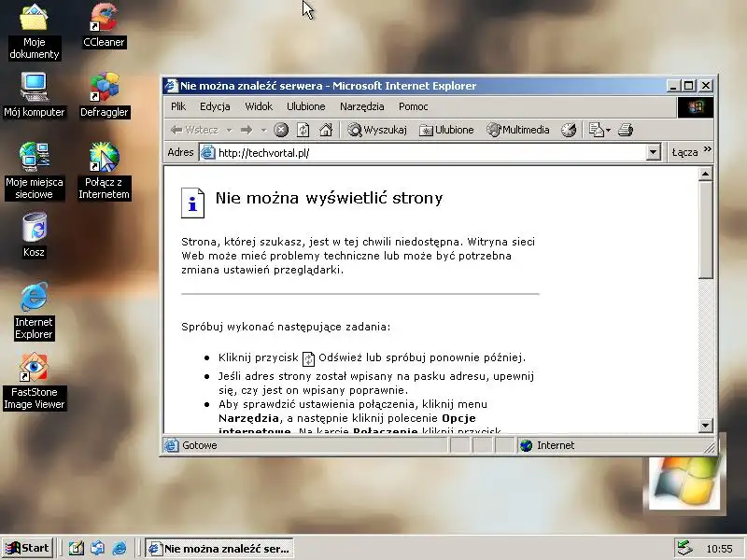Click the Łącza toolbar label

[x=684, y=152]
